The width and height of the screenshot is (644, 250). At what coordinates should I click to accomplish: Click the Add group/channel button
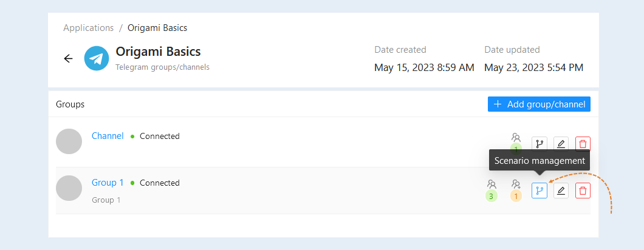tap(539, 104)
